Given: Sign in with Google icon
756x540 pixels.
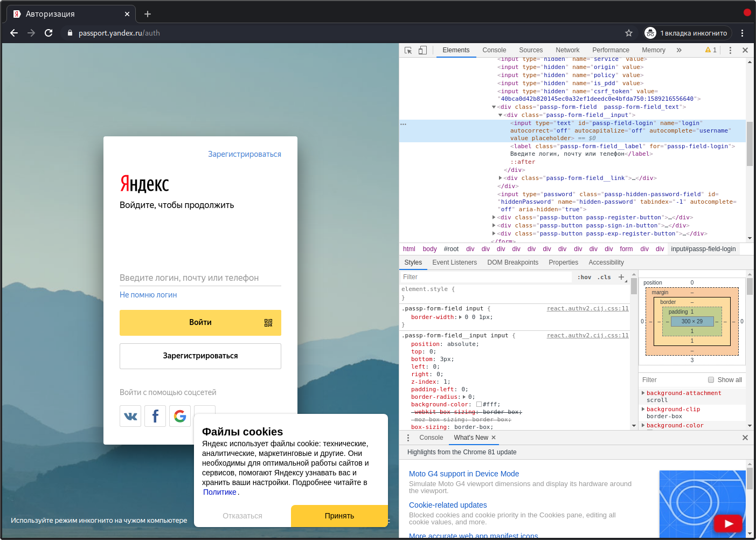Looking at the screenshot, I should (x=180, y=416).
